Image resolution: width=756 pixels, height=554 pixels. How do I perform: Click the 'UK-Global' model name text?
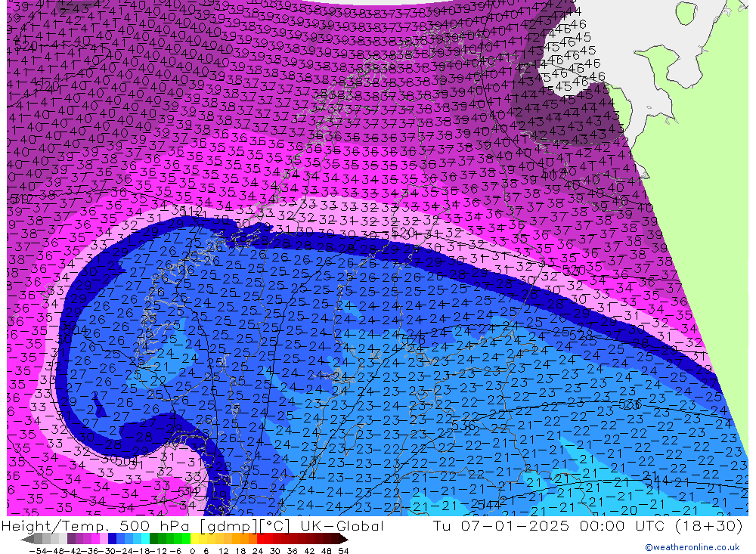click(342, 525)
